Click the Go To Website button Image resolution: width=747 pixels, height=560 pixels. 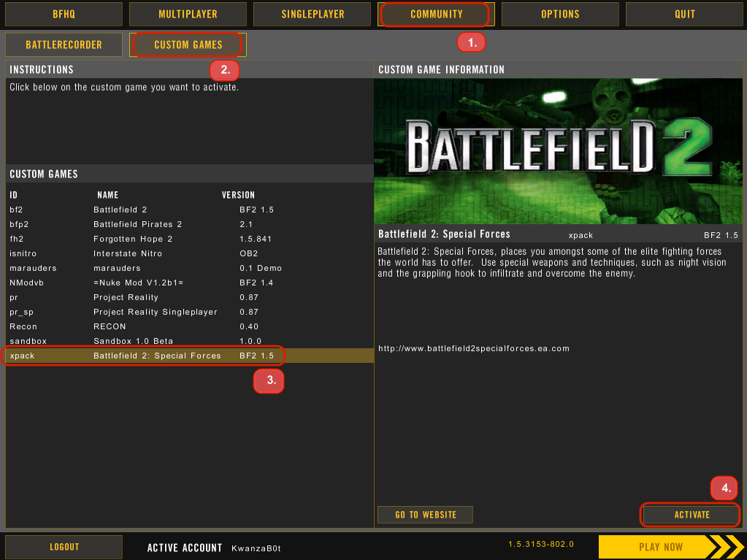[x=426, y=515]
